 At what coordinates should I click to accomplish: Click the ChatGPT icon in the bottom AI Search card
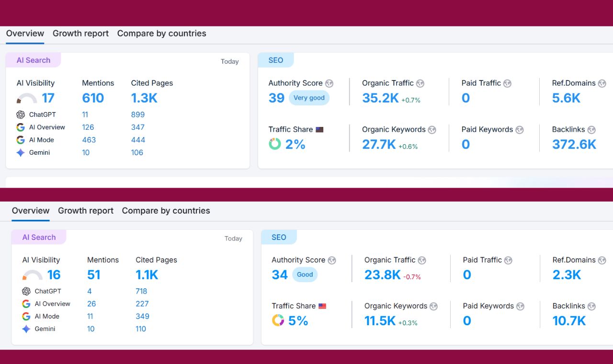pyautogui.click(x=26, y=291)
